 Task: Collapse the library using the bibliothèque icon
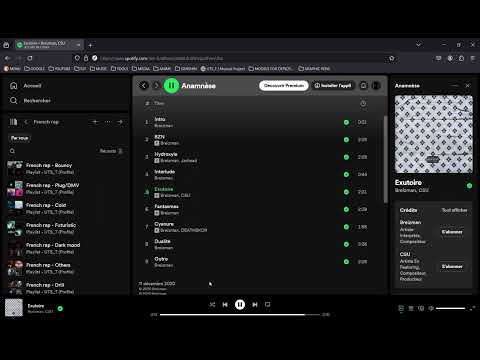[13, 122]
